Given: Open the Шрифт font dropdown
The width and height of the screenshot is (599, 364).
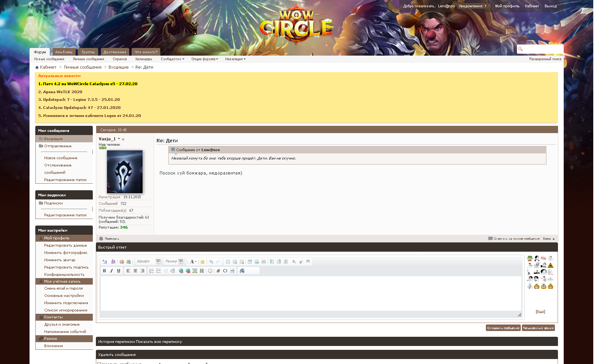Looking at the screenshot, I should pyautogui.click(x=148, y=262).
